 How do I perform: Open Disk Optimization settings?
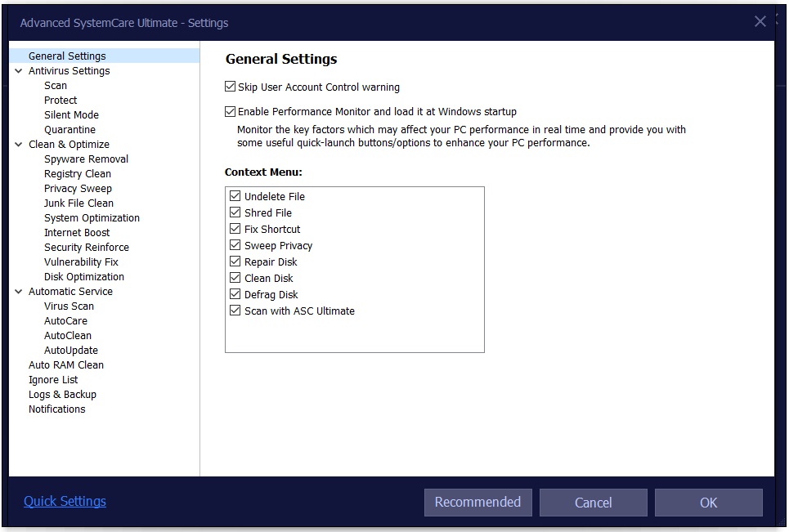[84, 276]
